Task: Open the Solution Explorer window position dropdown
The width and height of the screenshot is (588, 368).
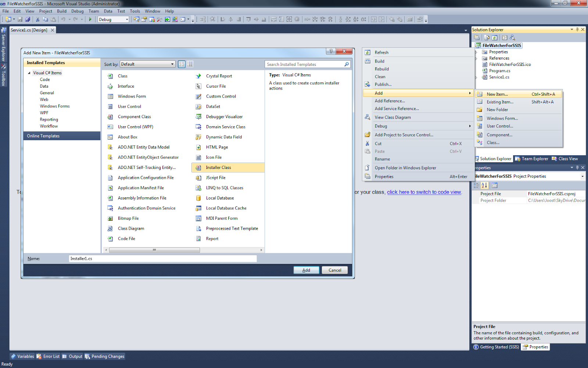Action: 572,29
